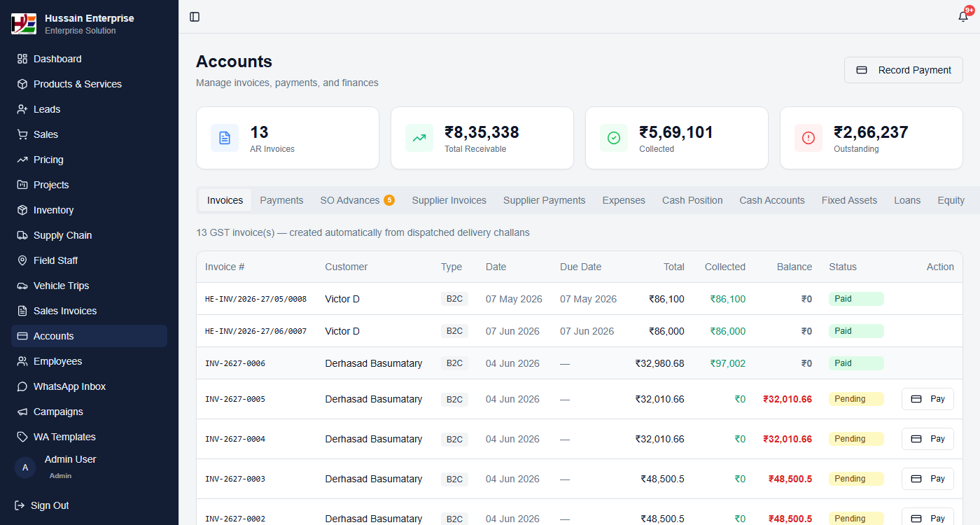This screenshot has width=980, height=525.
Task: Go to Products & Services
Action: pos(89,84)
